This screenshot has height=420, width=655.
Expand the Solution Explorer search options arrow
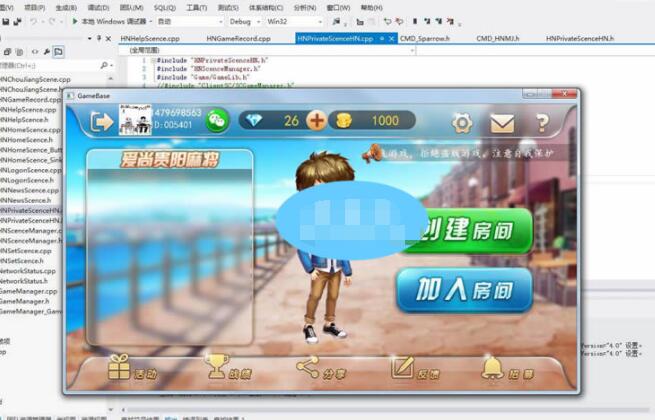point(112,65)
